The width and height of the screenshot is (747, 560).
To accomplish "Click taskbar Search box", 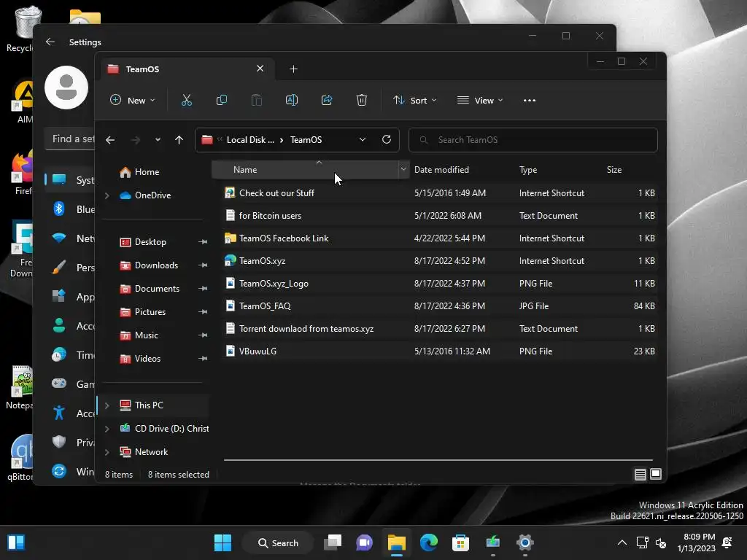I will [x=278, y=542].
